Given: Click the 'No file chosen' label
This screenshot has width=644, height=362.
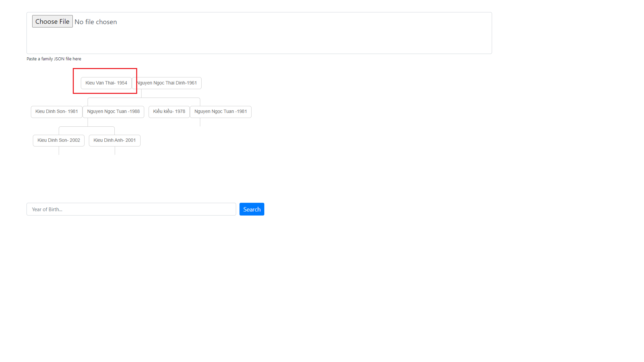Looking at the screenshot, I should [x=96, y=21].
